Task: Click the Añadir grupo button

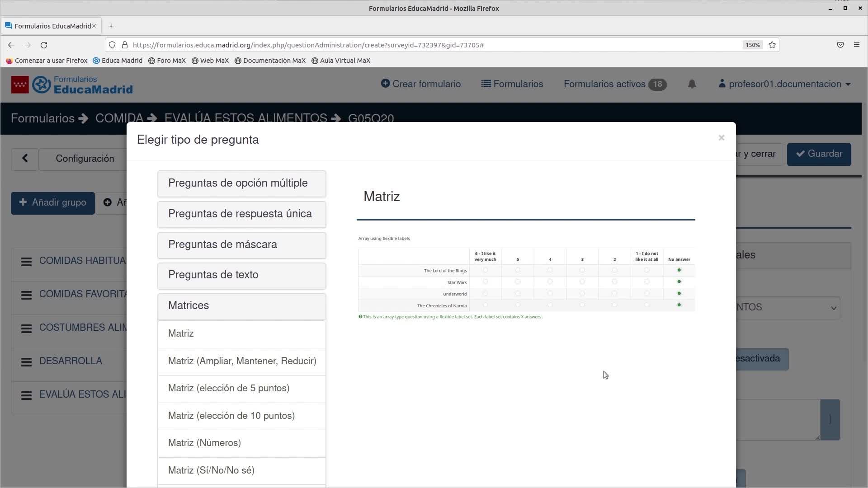Action: click(x=53, y=203)
